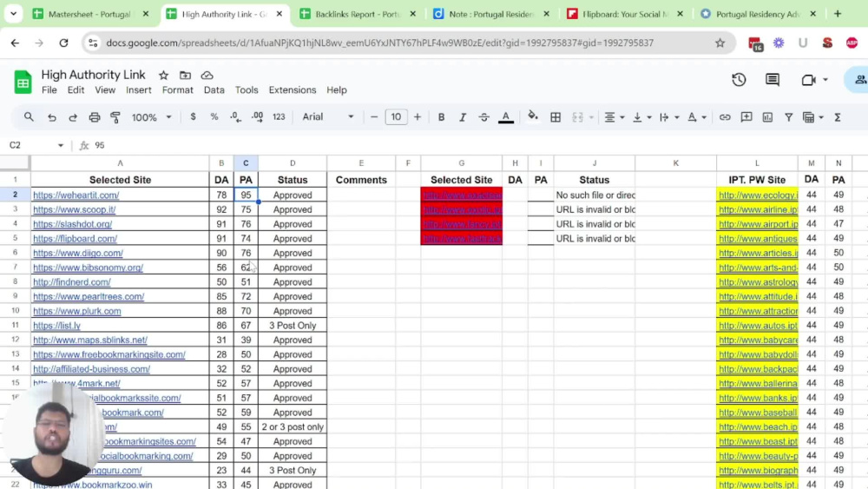868x489 pixels.
Task: Open the File menu
Action: tap(49, 89)
